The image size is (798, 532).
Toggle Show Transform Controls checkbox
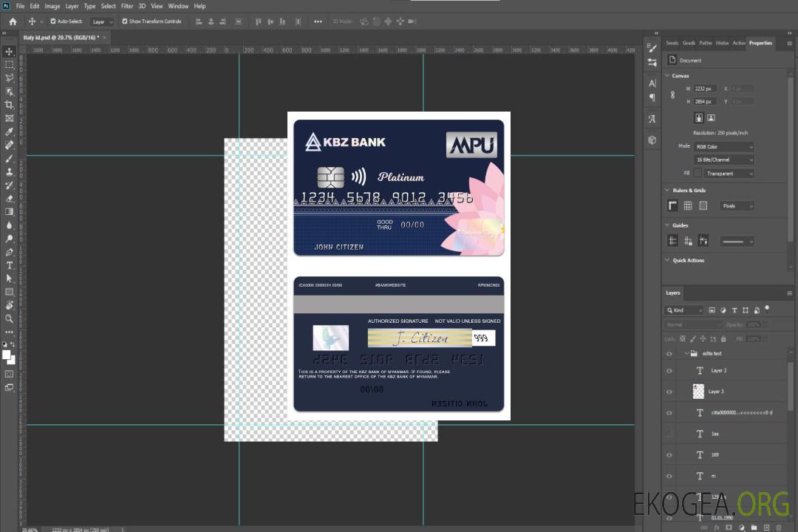125,21
